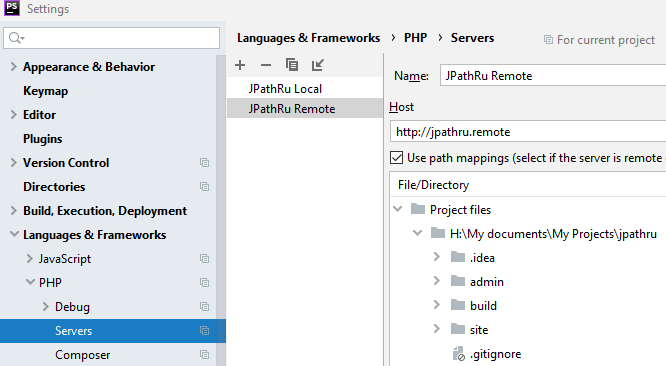Click project-level icon beside Directories
Image resolution: width=666 pixels, height=366 pixels.
pyautogui.click(x=204, y=186)
